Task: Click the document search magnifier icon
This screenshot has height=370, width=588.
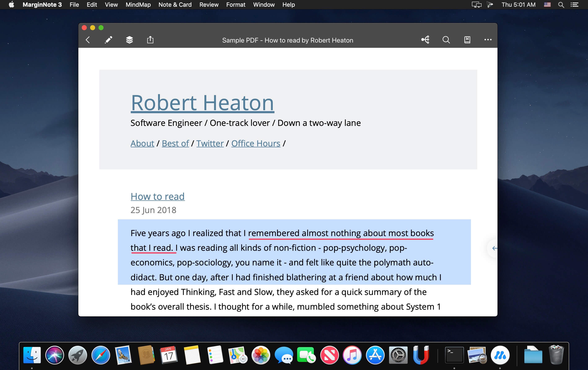Action: click(x=446, y=40)
